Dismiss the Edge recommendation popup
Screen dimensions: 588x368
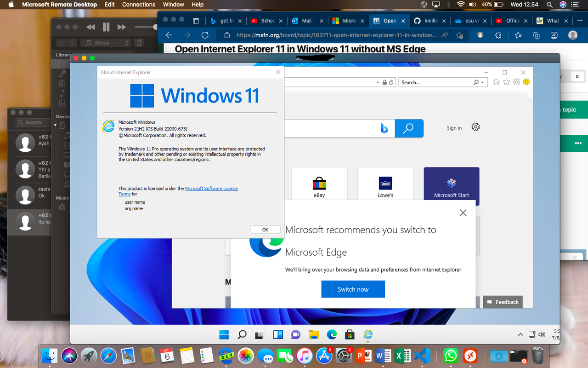pos(463,213)
